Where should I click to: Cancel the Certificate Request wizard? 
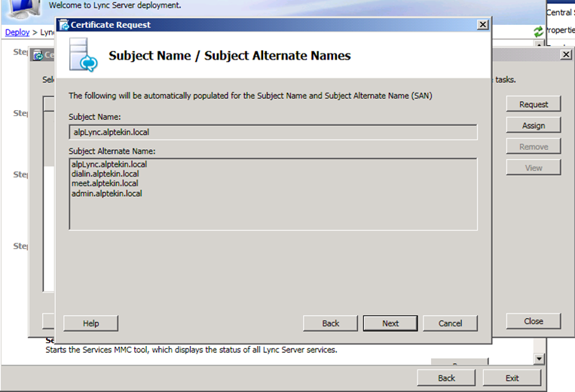[450, 323]
